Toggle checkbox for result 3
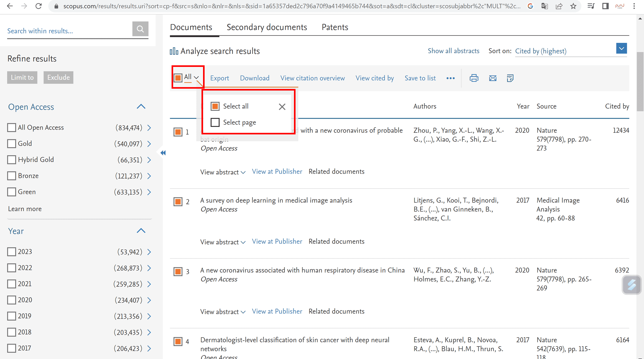The width and height of the screenshot is (644, 359). (178, 272)
